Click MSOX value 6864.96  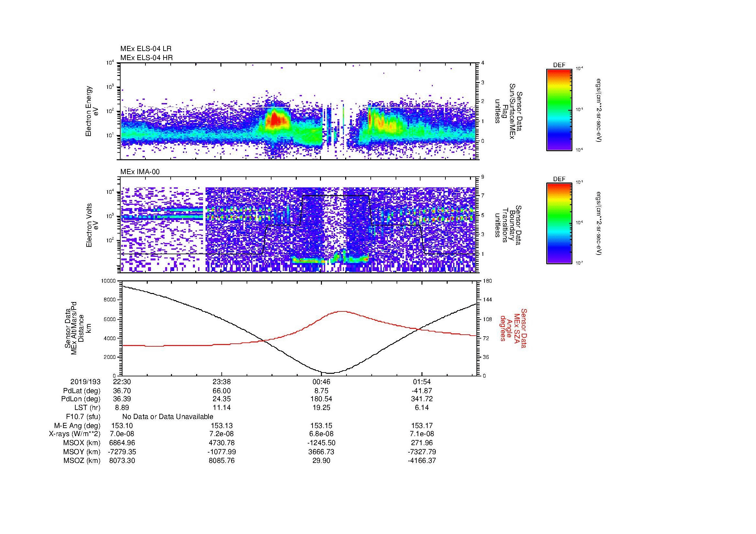pyautogui.click(x=122, y=443)
